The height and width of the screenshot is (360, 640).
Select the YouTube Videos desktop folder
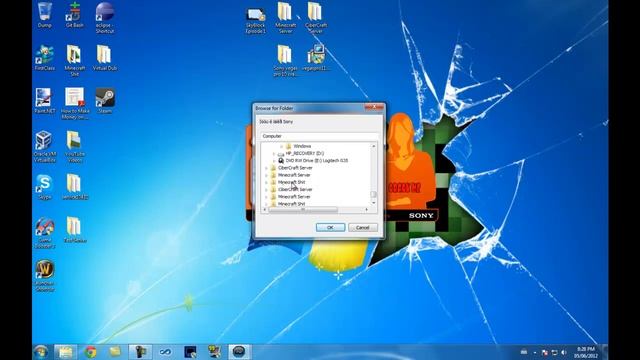(75, 147)
